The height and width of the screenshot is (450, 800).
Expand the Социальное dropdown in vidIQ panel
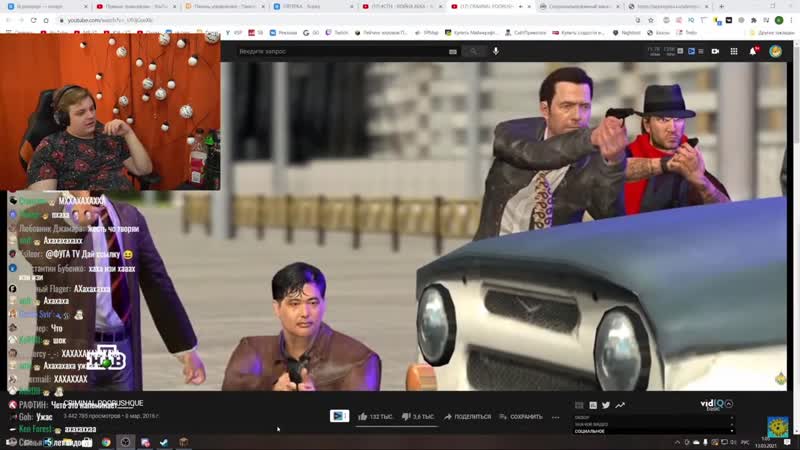click(x=653, y=431)
